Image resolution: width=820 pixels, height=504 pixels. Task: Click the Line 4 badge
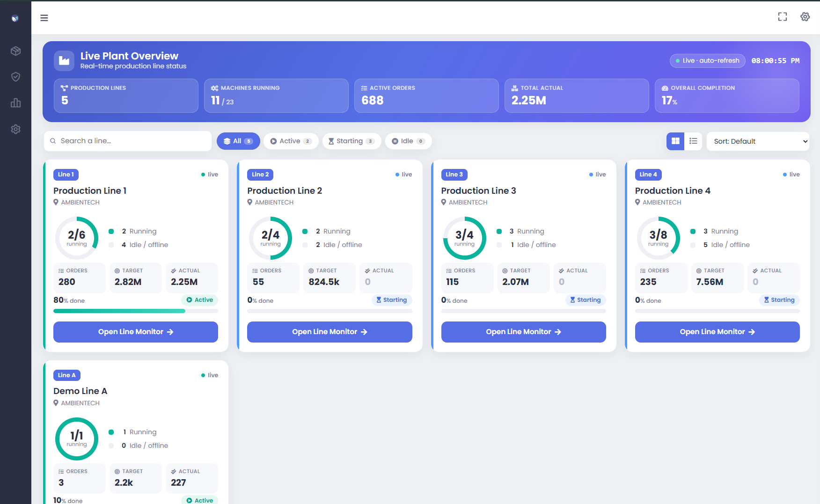(648, 175)
